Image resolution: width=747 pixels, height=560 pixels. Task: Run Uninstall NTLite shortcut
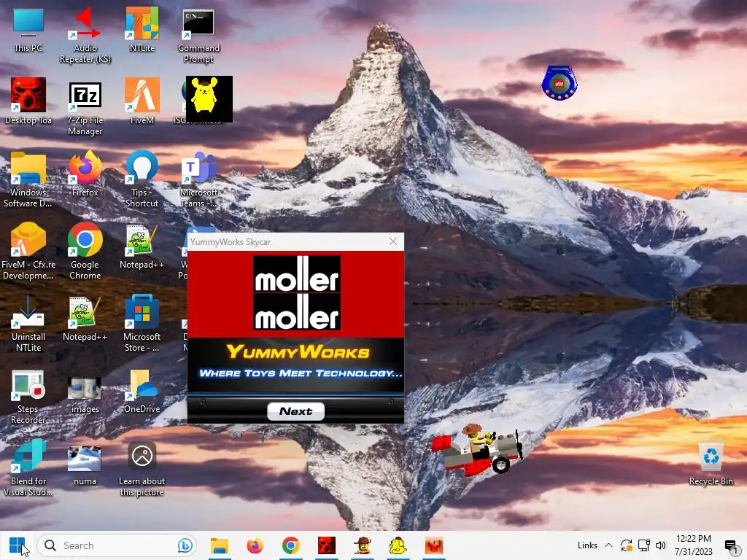[x=28, y=324]
